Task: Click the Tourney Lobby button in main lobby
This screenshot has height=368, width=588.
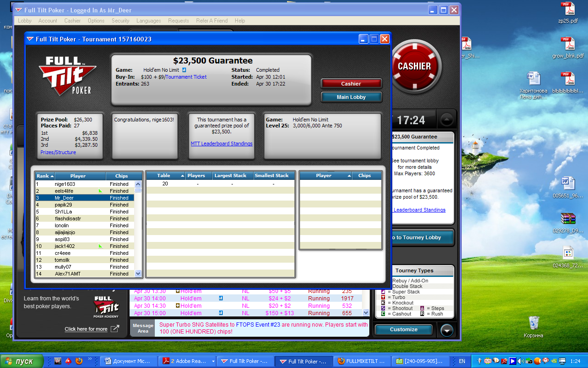Action: tap(422, 237)
